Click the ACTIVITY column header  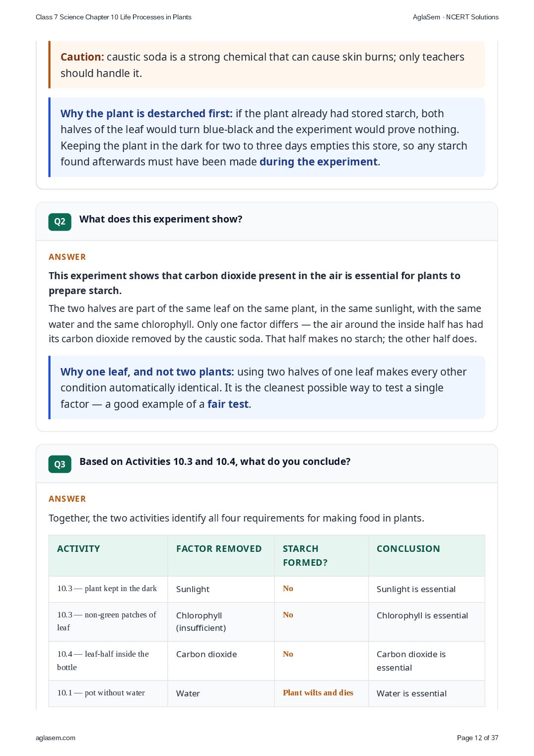78,549
